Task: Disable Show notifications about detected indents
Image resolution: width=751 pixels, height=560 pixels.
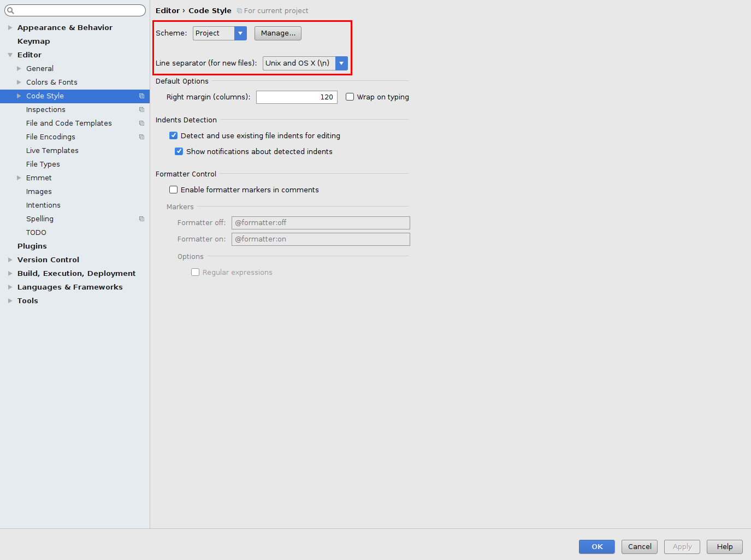Action: [x=179, y=151]
